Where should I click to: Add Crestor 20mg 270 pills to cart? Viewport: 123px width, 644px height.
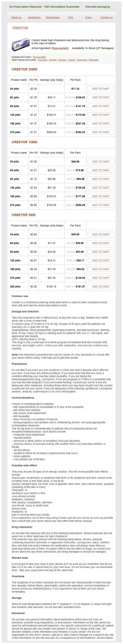[101, 132]
